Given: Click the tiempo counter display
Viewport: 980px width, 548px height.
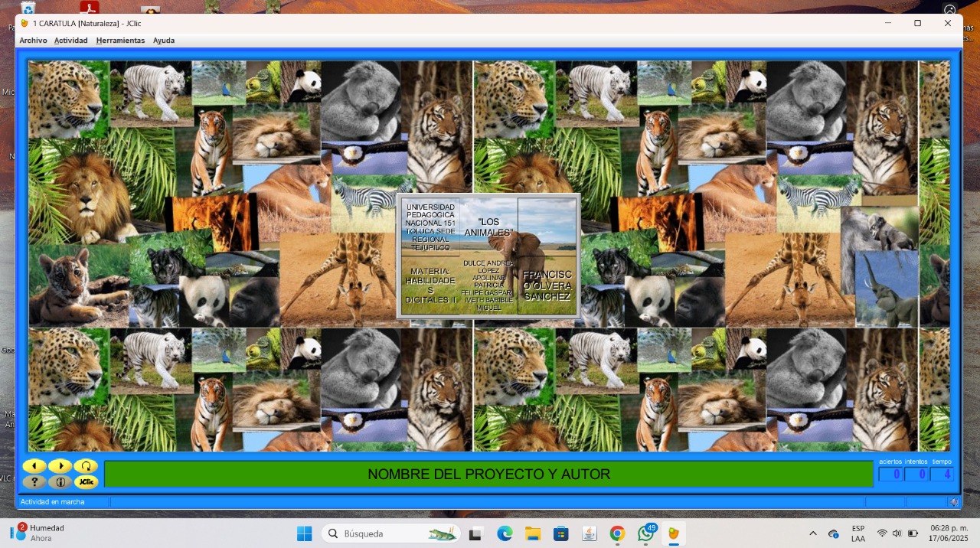Looking at the screenshot, I should pyautogui.click(x=942, y=475).
